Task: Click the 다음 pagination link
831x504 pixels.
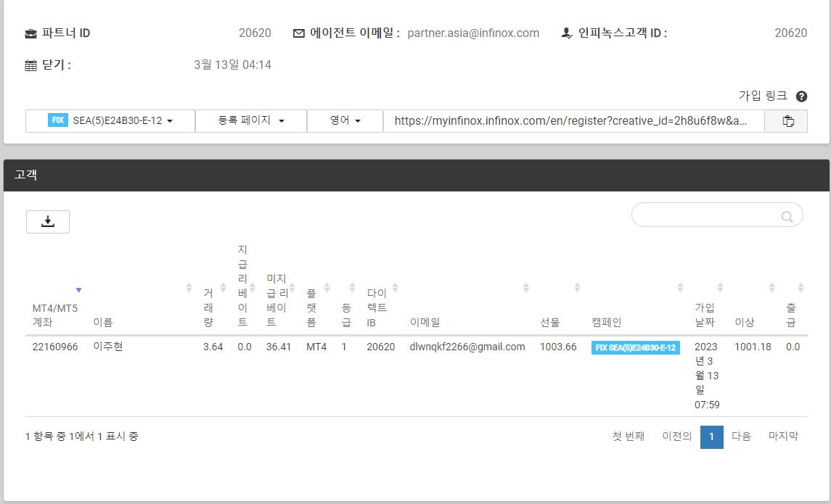Action: (x=741, y=437)
